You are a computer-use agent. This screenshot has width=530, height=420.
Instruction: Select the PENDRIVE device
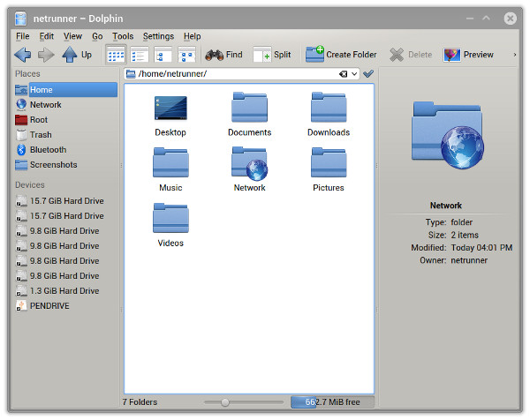pyautogui.click(x=49, y=306)
